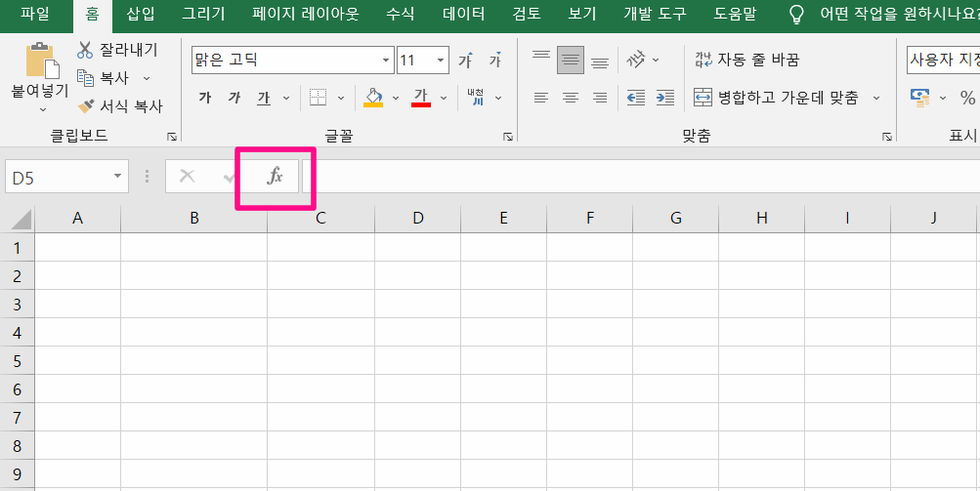This screenshot has width=980, height=491.
Task: Click the phonetic guide (내천) icon
Action: [476, 98]
